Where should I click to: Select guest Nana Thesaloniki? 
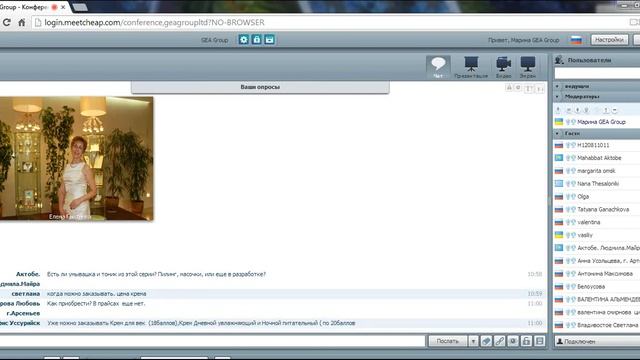tap(598, 184)
